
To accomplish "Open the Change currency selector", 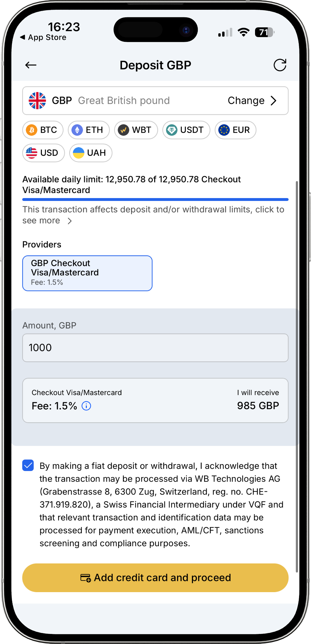I will tap(252, 101).
